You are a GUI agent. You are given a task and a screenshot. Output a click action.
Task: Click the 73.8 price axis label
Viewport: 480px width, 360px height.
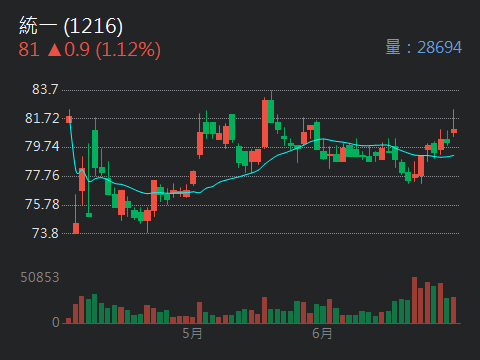45,233
